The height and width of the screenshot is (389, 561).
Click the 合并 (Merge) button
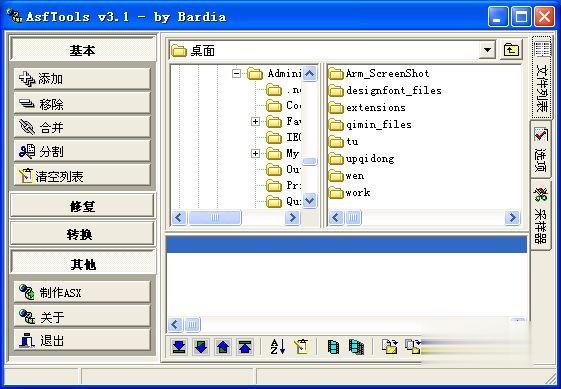click(82, 127)
